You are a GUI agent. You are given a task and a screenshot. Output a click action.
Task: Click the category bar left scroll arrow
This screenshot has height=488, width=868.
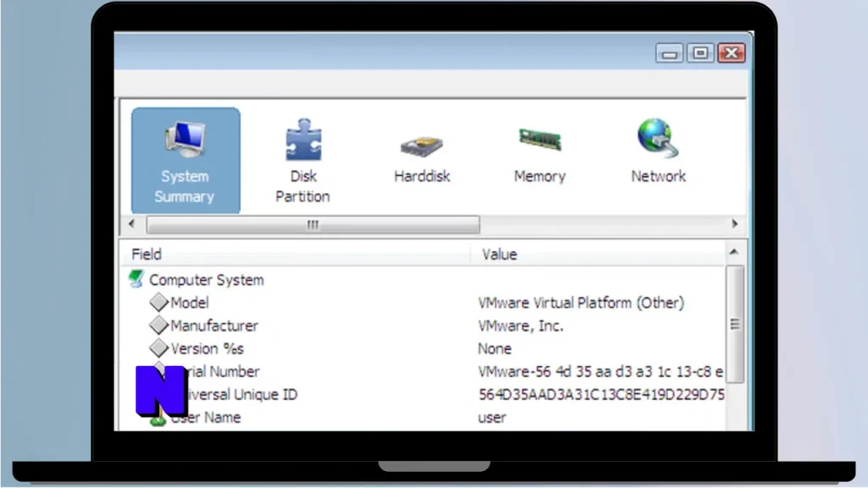pos(131,224)
